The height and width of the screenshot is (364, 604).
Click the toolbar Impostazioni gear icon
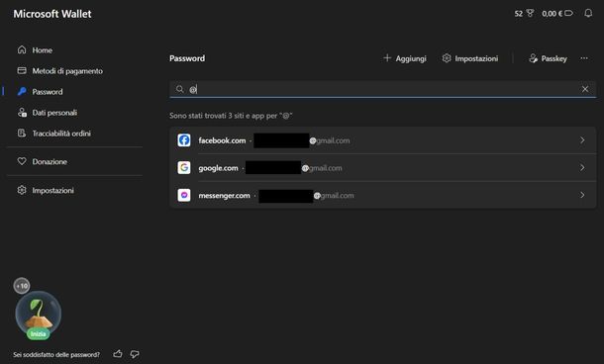(447, 58)
